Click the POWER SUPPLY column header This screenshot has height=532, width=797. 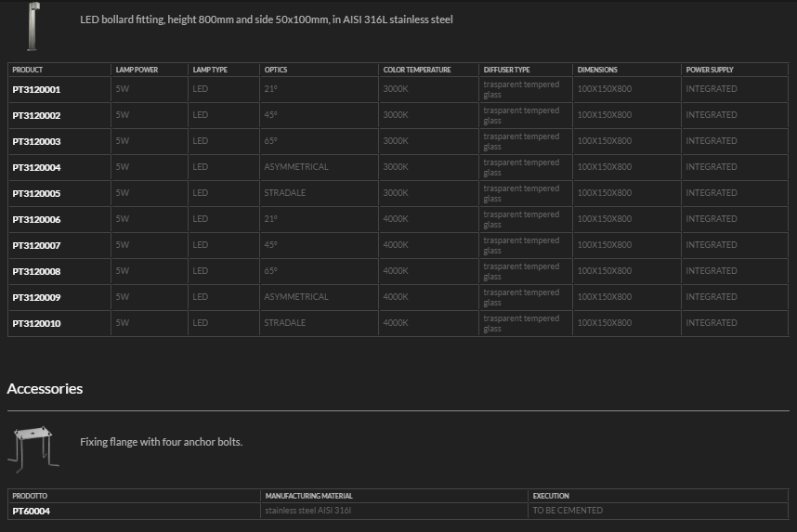tap(710, 70)
